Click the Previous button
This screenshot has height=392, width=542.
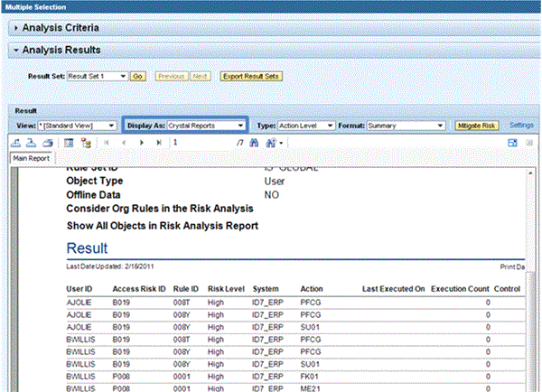172,77
